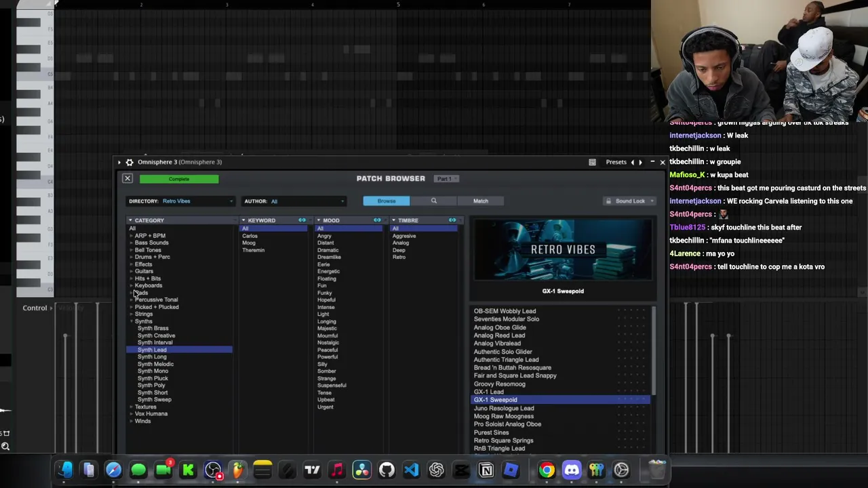Expand the Textures category
This screenshot has width=868, height=488.
pos(131,407)
